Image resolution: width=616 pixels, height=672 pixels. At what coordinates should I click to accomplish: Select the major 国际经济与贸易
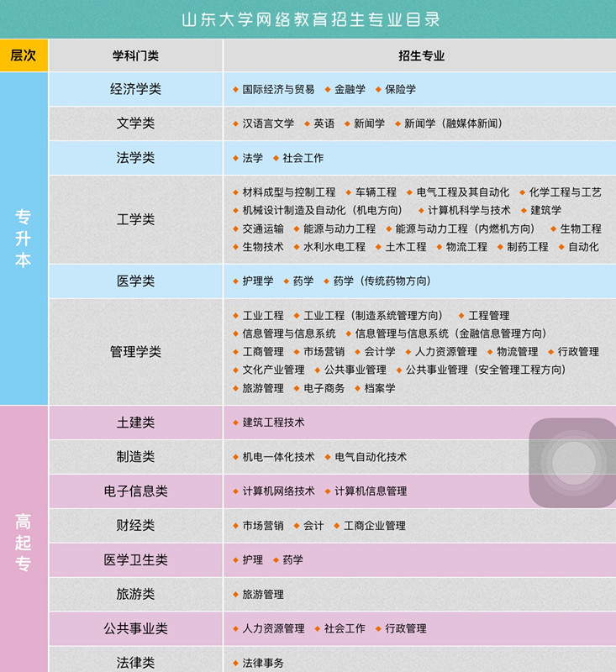click(278, 89)
